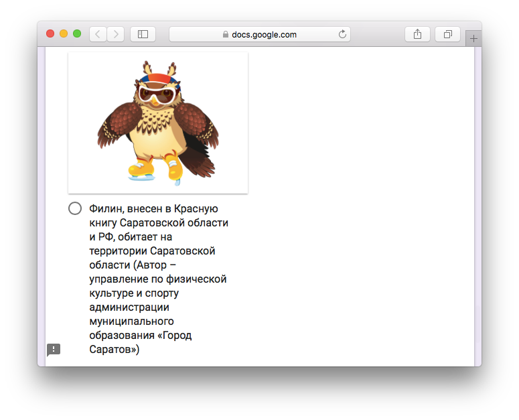Close the Safari window
519x420 pixels.
point(50,34)
